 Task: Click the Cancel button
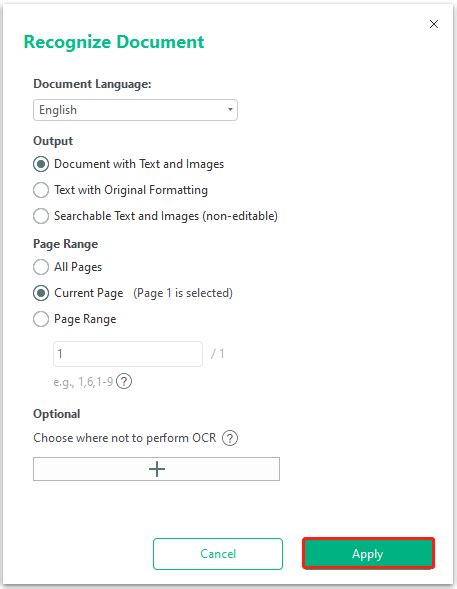pyautogui.click(x=218, y=554)
